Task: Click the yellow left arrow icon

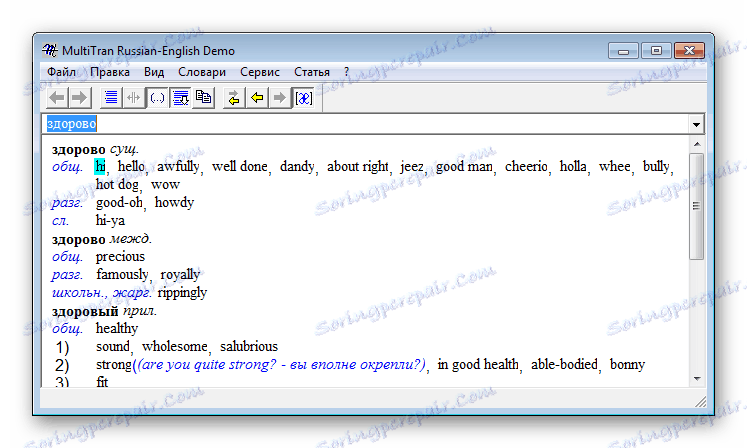Action: tap(257, 98)
